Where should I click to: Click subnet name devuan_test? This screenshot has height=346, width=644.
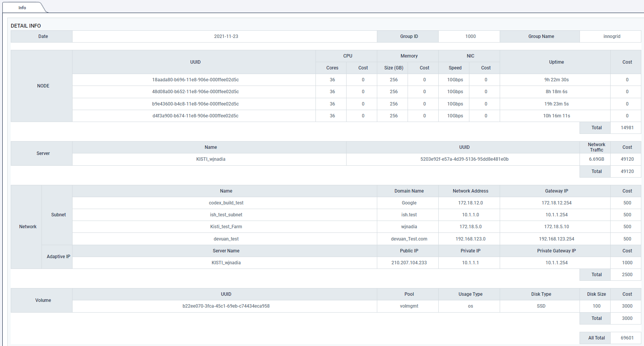click(226, 239)
